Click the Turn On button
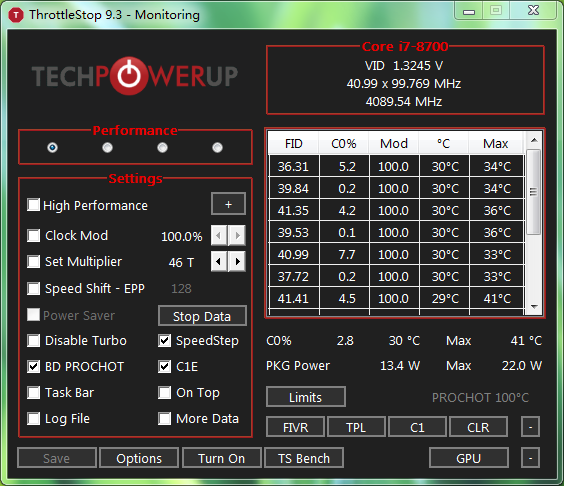Screen dimensions: 564x486 (x=222, y=458)
